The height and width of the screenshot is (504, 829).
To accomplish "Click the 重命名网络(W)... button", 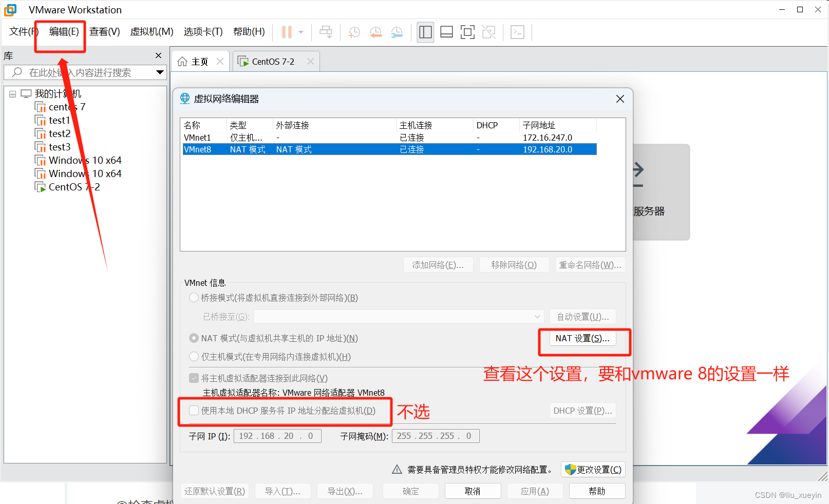I will click(x=590, y=265).
